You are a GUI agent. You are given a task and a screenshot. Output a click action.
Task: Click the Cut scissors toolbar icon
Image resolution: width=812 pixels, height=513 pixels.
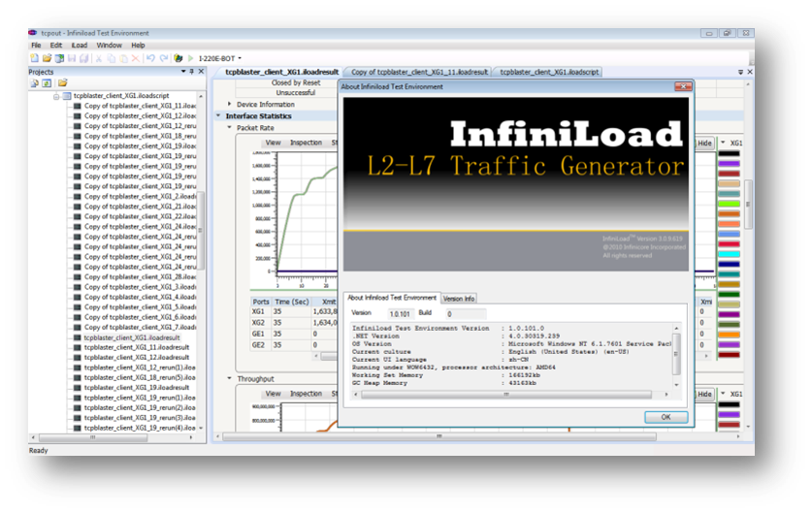(98, 58)
